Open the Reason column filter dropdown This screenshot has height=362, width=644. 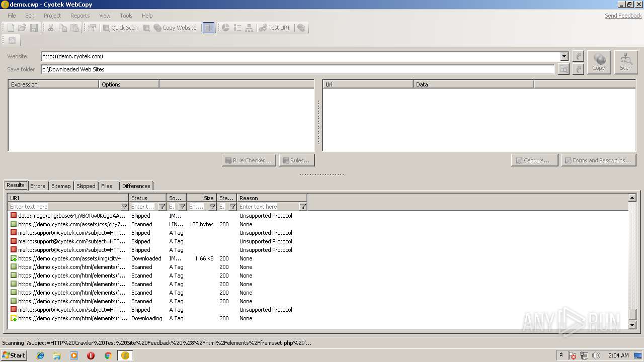point(303,207)
